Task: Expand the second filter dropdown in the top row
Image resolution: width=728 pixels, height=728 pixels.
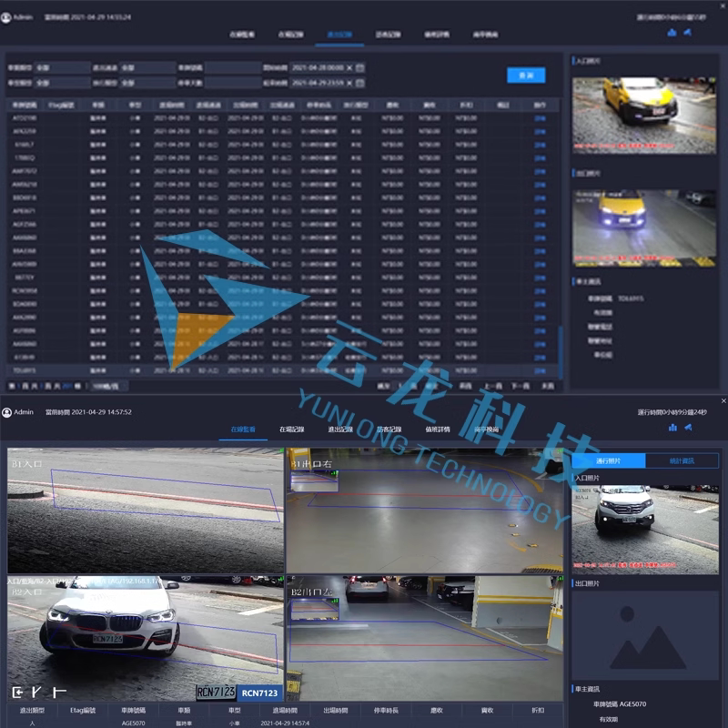Action: click(147, 67)
